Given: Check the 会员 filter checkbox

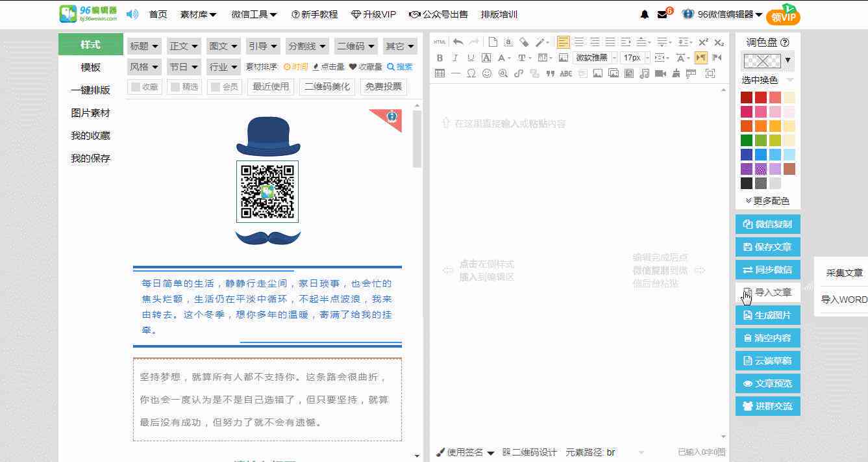Looking at the screenshot, I should tap(216, 86).
